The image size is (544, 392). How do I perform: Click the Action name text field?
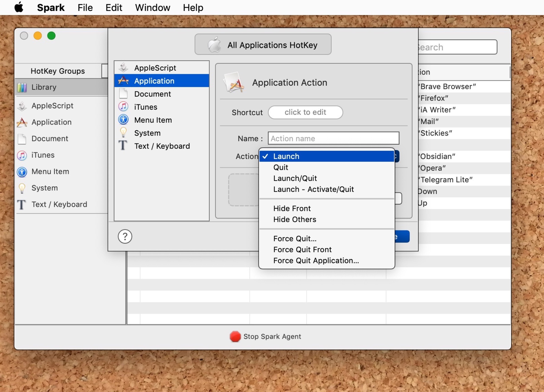point(333,139)
